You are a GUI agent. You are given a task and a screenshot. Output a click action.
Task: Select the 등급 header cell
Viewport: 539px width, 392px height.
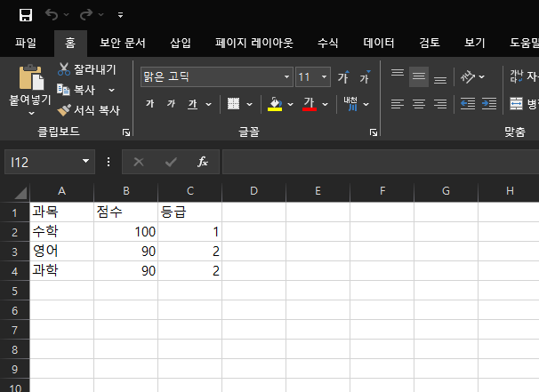(189, 212)
